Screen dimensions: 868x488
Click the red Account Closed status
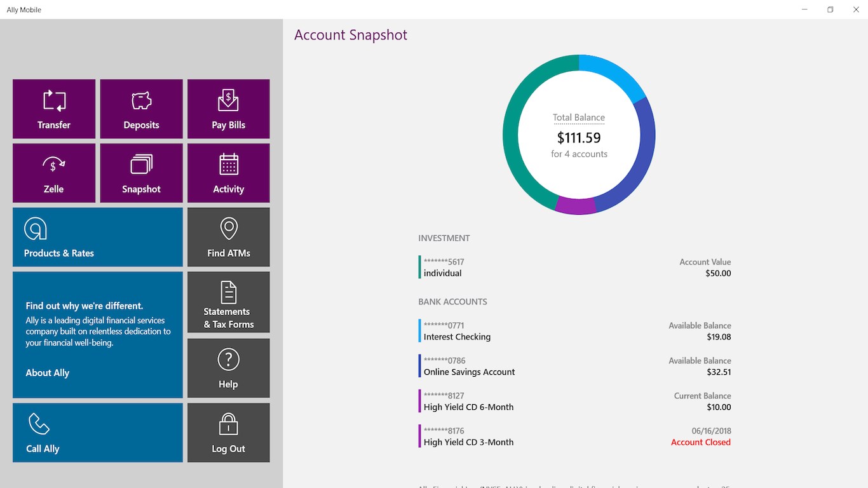[x=701, y=442]
